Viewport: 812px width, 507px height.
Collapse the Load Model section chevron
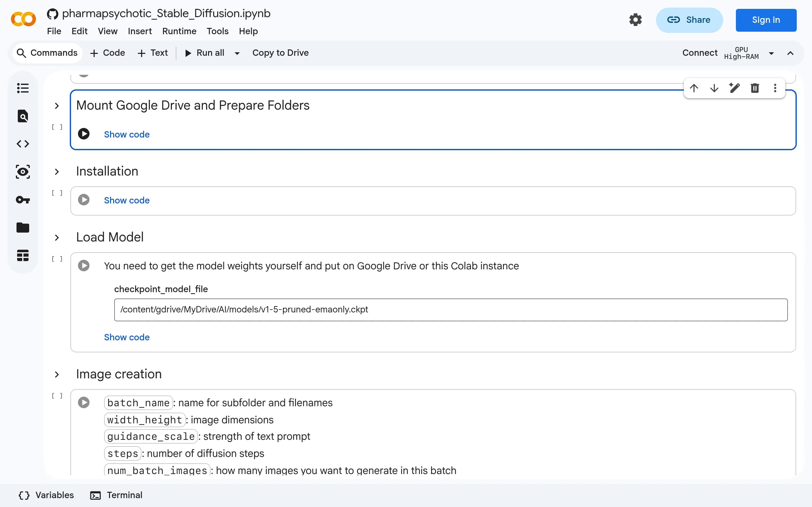pos(57,238)
